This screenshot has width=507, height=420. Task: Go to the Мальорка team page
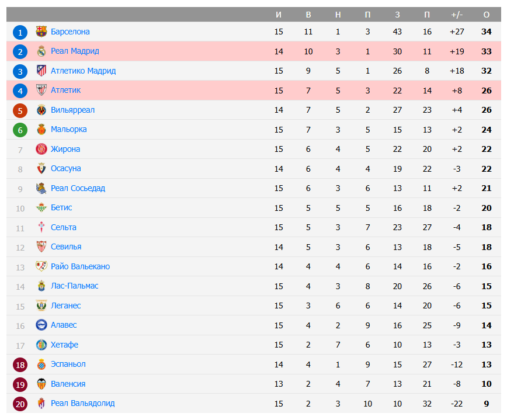click(x=68, y=129)
